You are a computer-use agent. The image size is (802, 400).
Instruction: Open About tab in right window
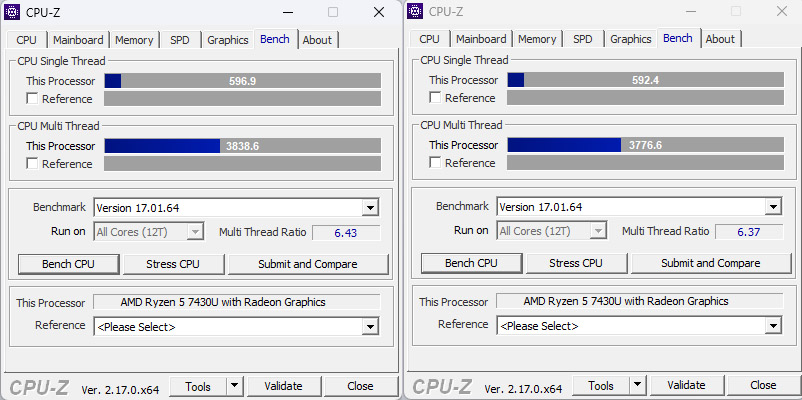[720, 39]
